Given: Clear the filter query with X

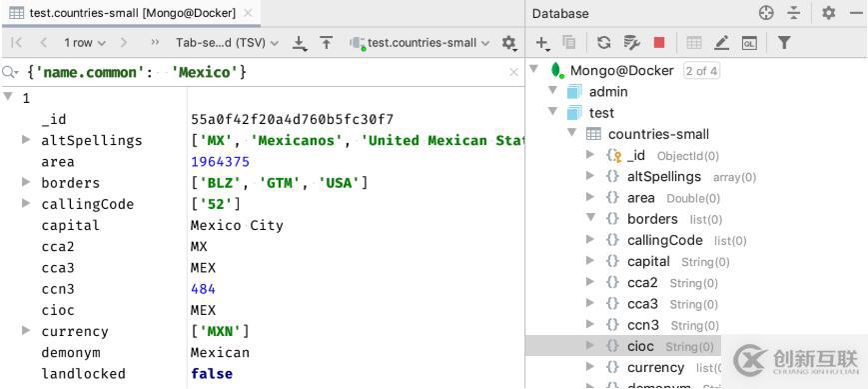Looking at the screenshot, I should (x=513, y=72).
